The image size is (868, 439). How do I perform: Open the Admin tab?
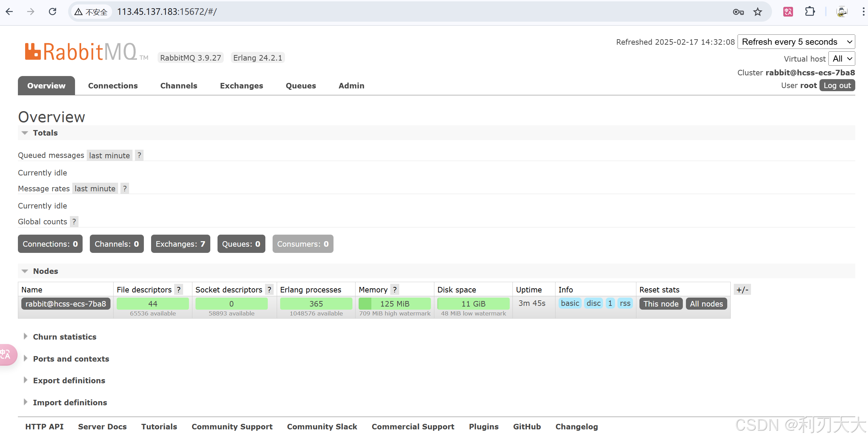pos(351,86)
